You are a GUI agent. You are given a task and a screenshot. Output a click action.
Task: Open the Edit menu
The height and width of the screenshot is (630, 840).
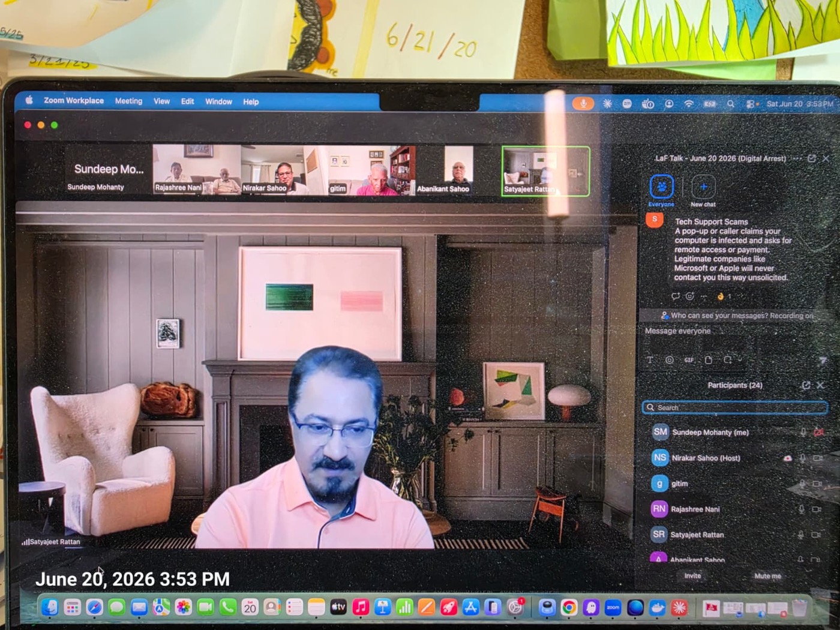(x=187, y=101)
